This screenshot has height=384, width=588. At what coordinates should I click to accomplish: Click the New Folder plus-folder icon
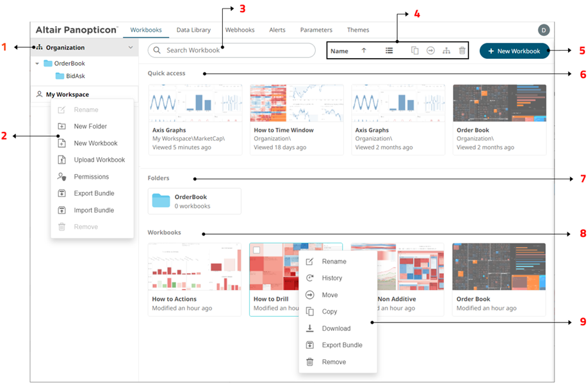(x=62, y=126)
